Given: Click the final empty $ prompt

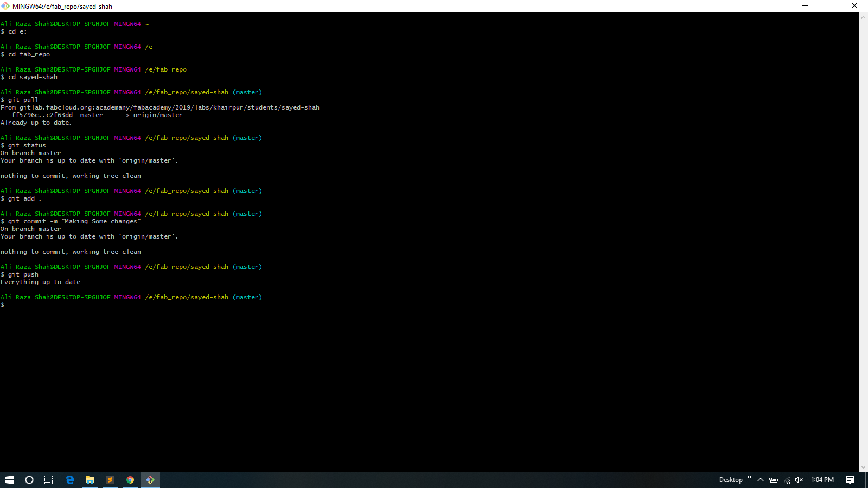Looking at the screenshot, I should (x=3, y=305).
